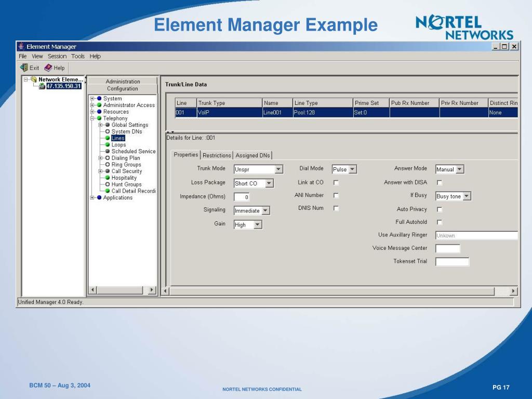Enable Answer with DISA checkbox
This screenshot has height=399, width=532.
(x=440, y=182)
